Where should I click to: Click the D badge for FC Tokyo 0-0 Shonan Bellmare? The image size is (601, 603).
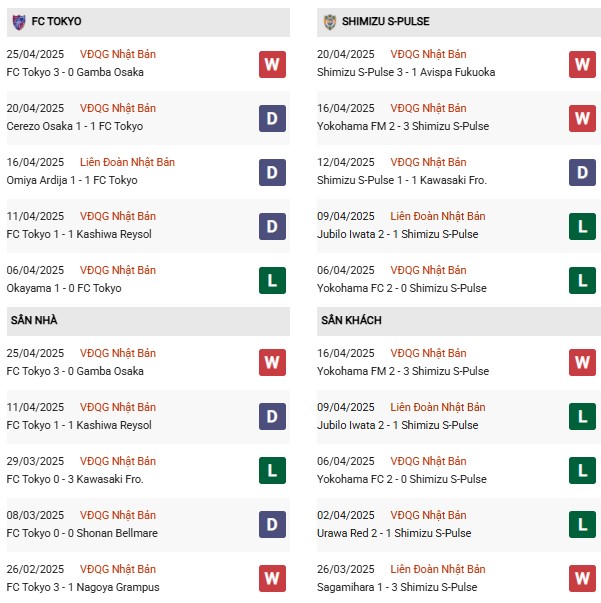click(x=272, y=526)
